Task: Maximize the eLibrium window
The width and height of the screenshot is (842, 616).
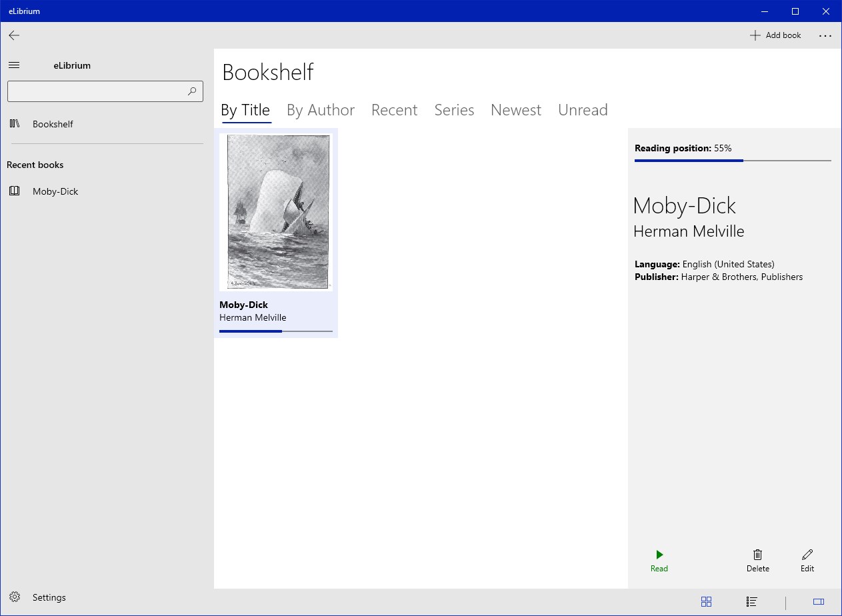Action: pyautogui.click(x=795, y=11)
